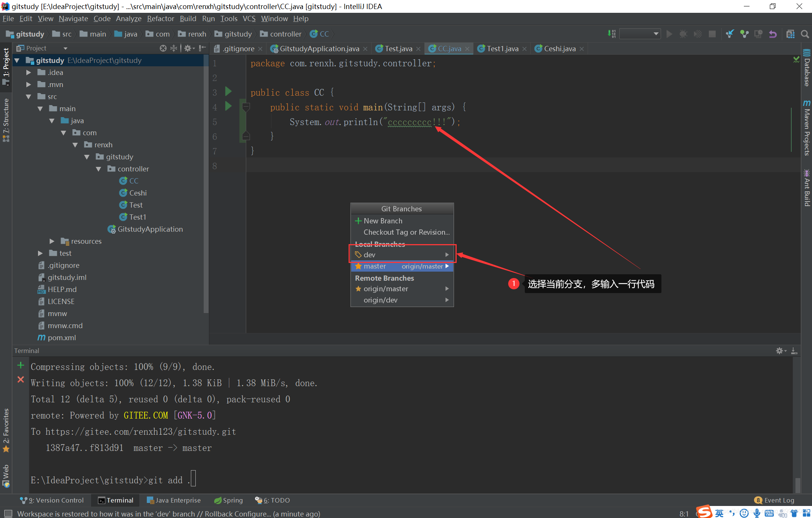
Task: Collapse the controller package
Action: (99, 169)
